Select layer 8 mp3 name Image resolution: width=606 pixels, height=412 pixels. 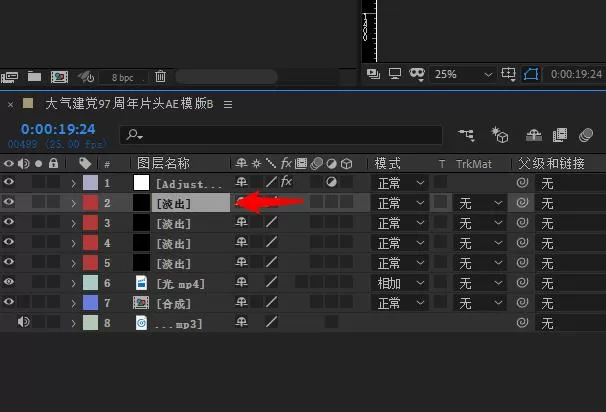179,324
